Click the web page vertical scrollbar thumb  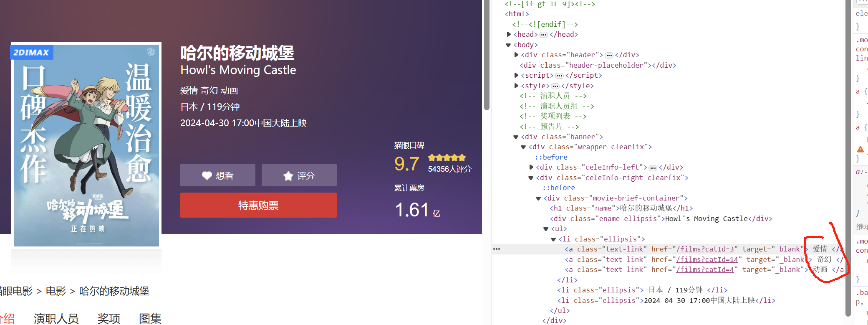click(x=487, y=55)
